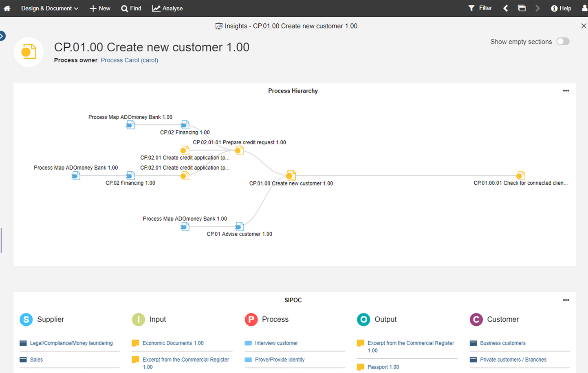Click CP.02.01.01 Prepare credit request node
Image resolution: width=588 pixels, height=373 pixels.
pos(239,150)
